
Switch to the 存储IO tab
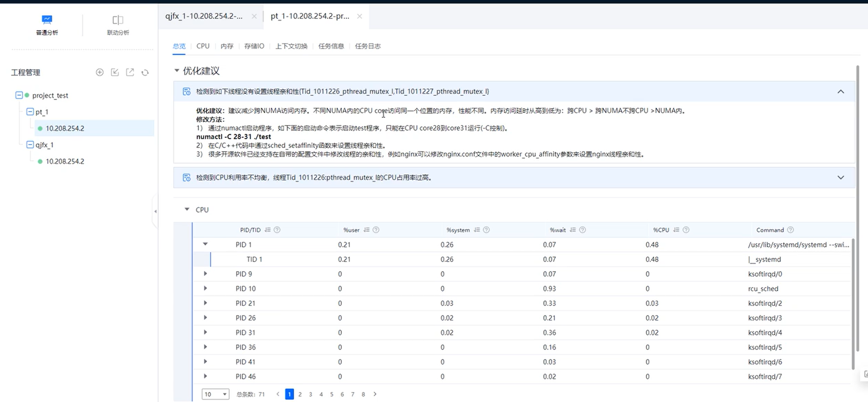[254, 46]
